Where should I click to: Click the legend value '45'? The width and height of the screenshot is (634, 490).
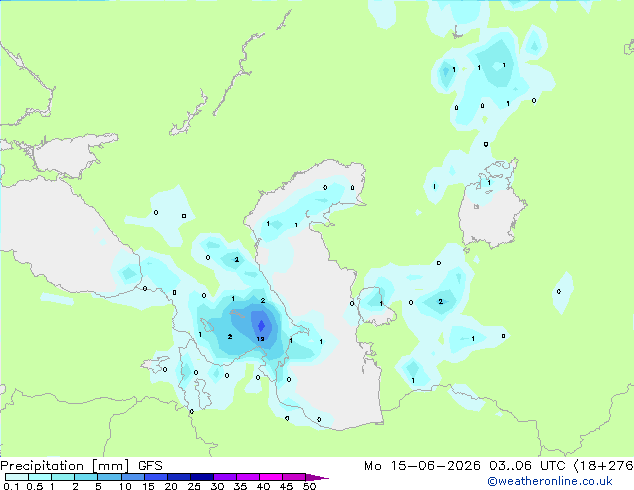(x=286, y=486)
